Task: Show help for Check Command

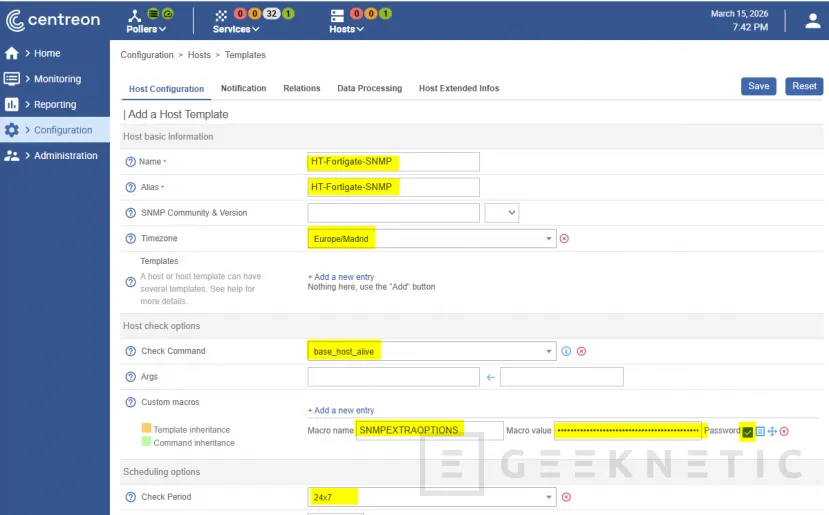Action: tap(131, 351)
